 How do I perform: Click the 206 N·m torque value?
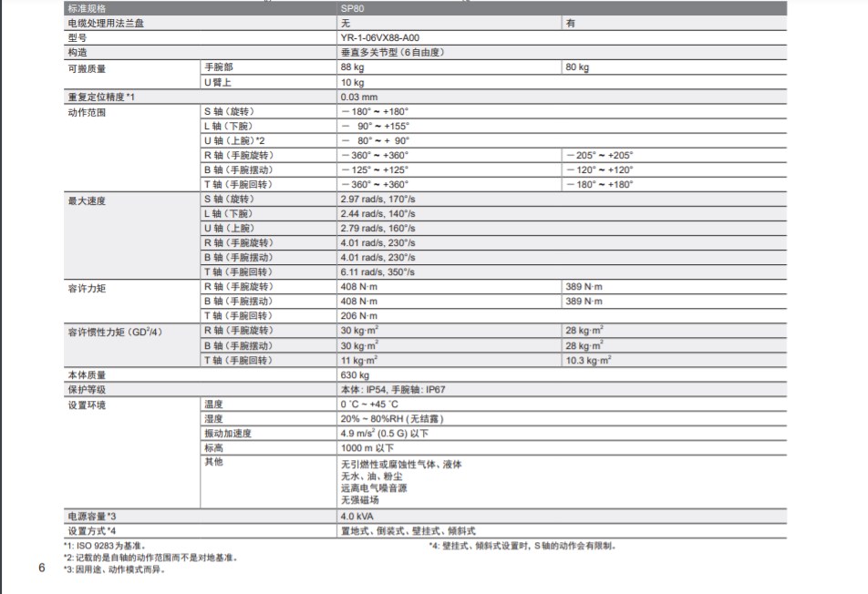[x=358, y=316]
